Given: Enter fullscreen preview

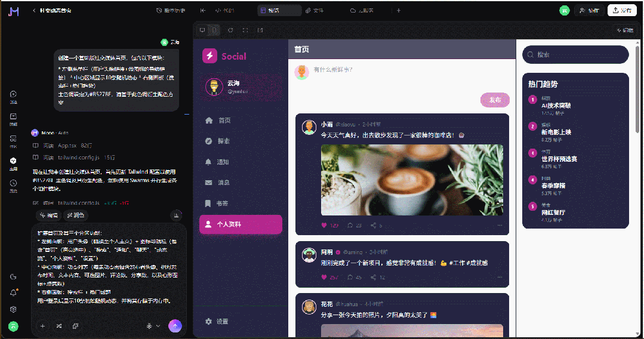Looking at the screenshot, I should pos(245,30).
